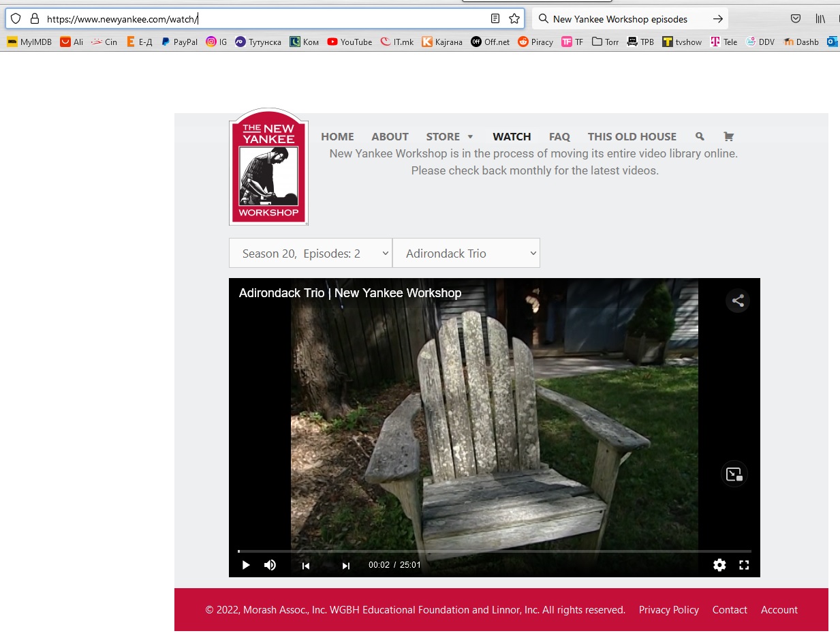Open the TPB bookmark
The width and height of the screenshot is (840, 642).
pyautogui.click(x=641, y=42)
